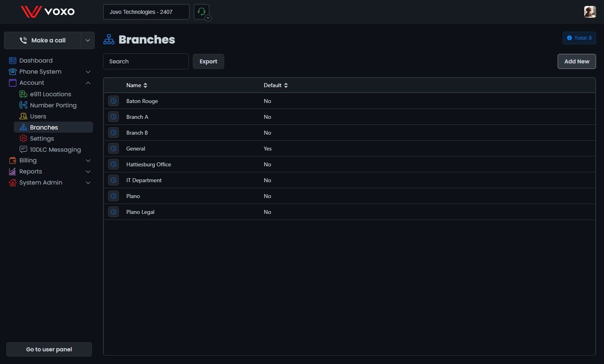Click Go to user panel button
The image size is (604, 364).
pyautogui.click(x=49, y=349)
